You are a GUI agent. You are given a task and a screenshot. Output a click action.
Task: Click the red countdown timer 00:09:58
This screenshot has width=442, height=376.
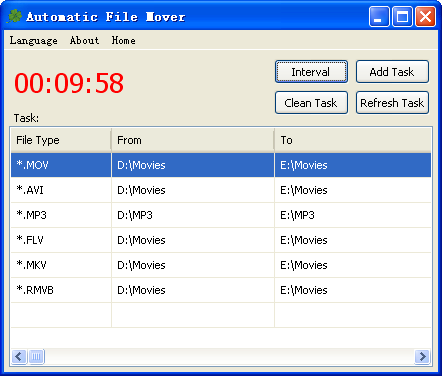69,83
